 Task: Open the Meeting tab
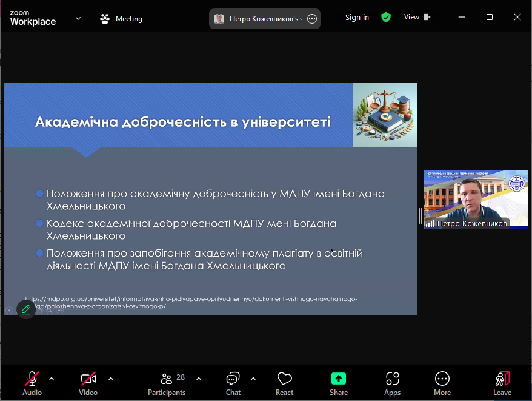click(x=121, y=19)
